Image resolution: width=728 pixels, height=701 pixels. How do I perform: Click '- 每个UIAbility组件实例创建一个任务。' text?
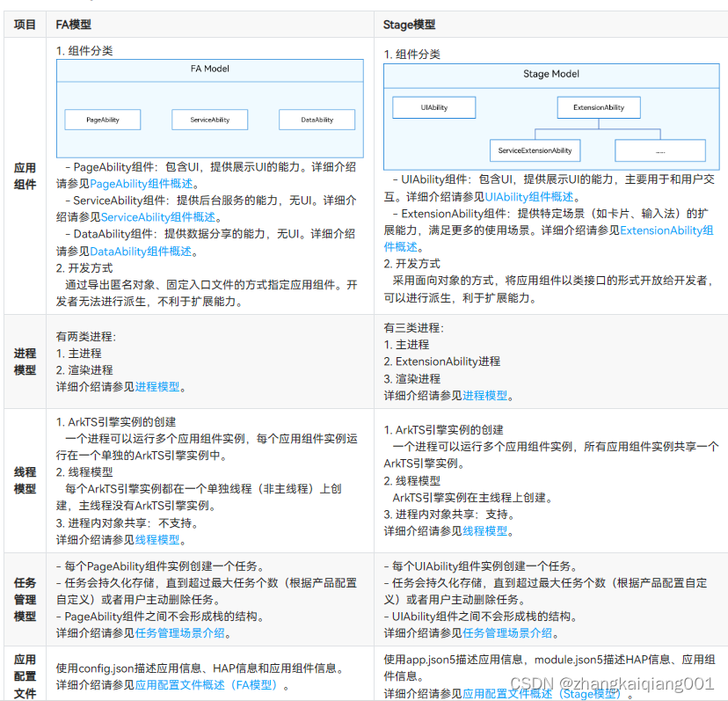click(x=482, y=566)
